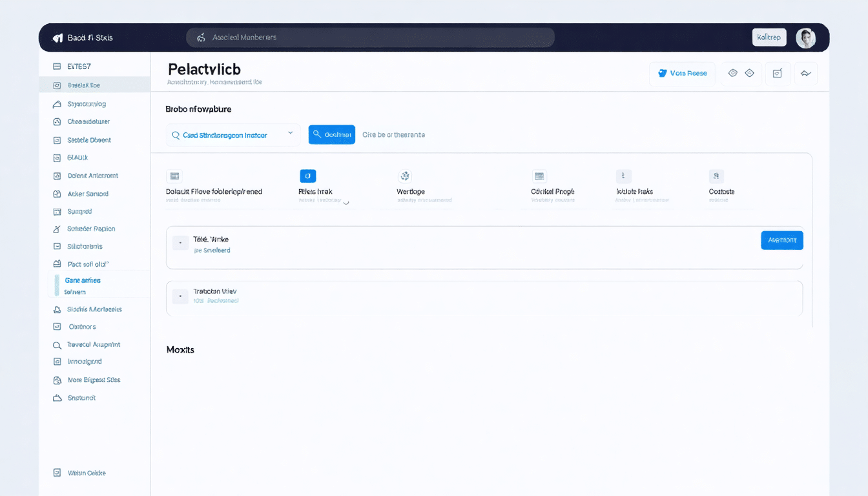This screenshot has height=496, width=868.
Task: Click the Votis Reese button
Action: tap(682, 74)
